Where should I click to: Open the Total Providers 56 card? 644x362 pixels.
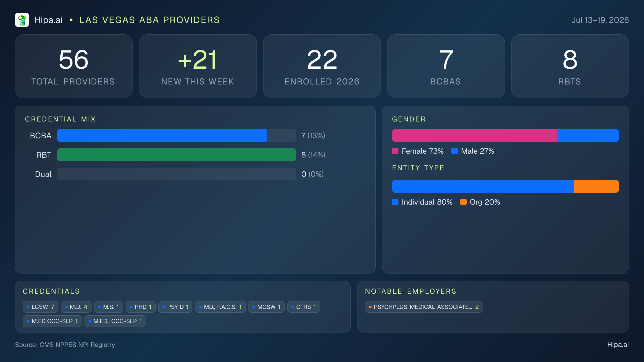[x=74, y=66]
